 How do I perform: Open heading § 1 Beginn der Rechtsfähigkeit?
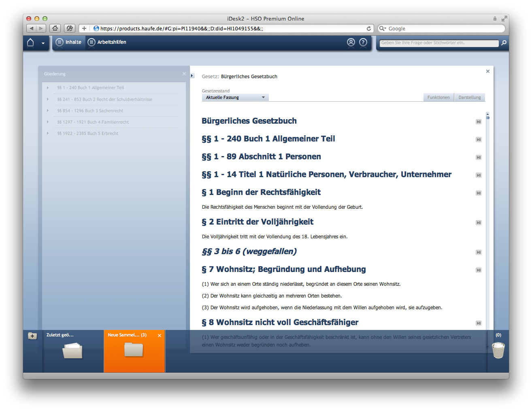pos(261,192)
